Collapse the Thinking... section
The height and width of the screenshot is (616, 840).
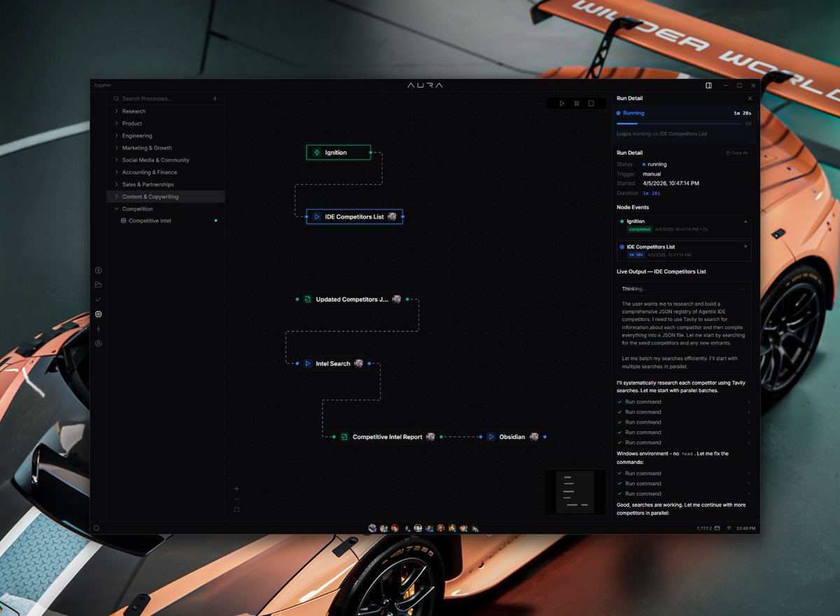click(743, 288)
